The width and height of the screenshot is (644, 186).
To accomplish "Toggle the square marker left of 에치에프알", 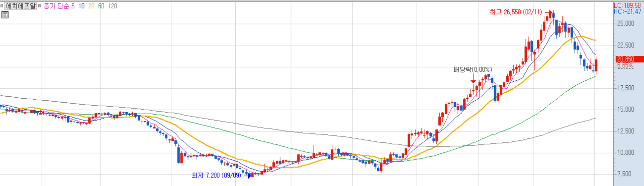I will (2, 6).
